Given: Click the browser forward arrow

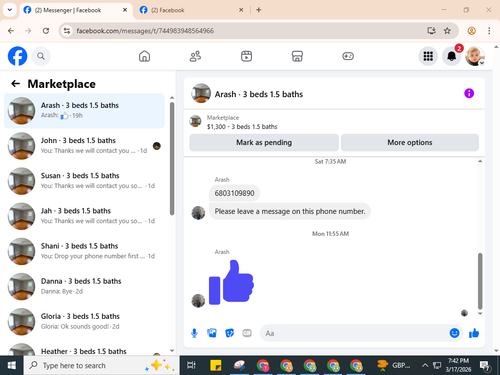Looking at the screenshot, I should [x=28, y=31].
